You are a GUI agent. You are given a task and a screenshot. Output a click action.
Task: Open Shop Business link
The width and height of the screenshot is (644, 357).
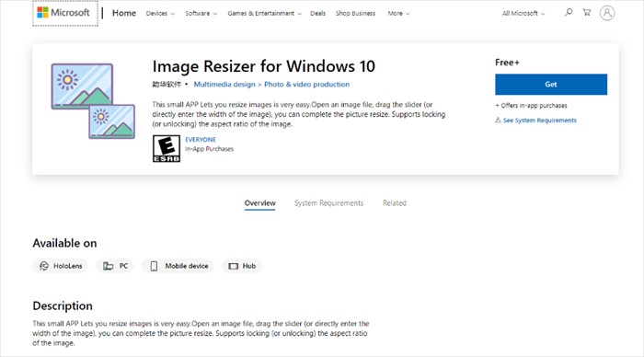click(355, 13)
